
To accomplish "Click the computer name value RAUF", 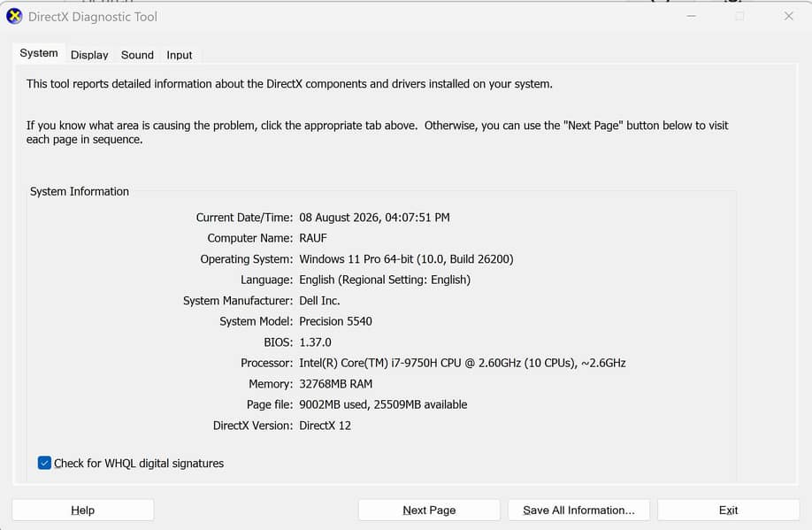I will point(313,238).
